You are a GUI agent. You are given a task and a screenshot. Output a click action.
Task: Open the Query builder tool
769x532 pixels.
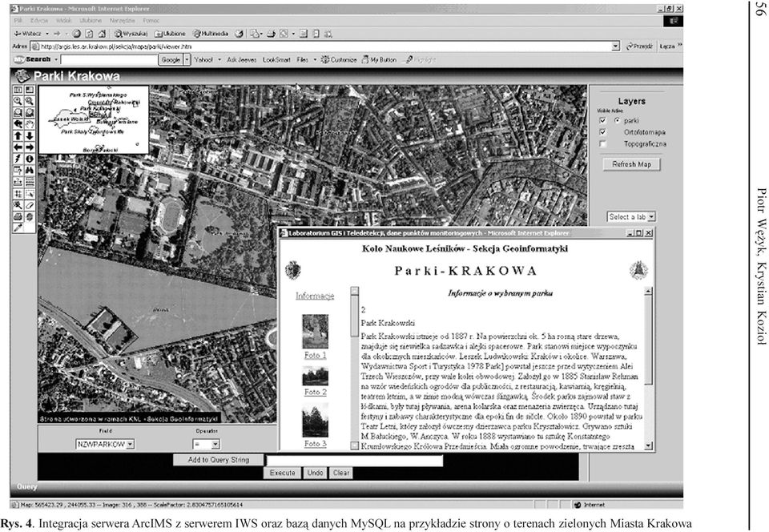click(18, 170)
